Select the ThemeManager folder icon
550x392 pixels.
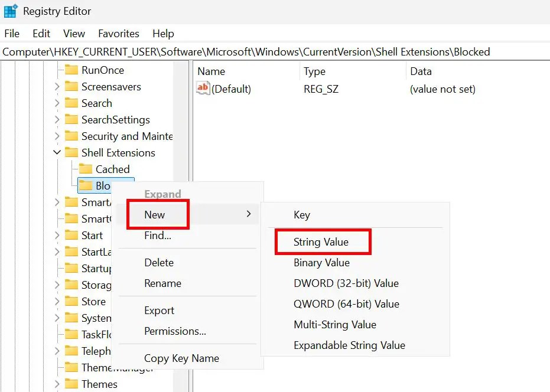tap(71, 367)
